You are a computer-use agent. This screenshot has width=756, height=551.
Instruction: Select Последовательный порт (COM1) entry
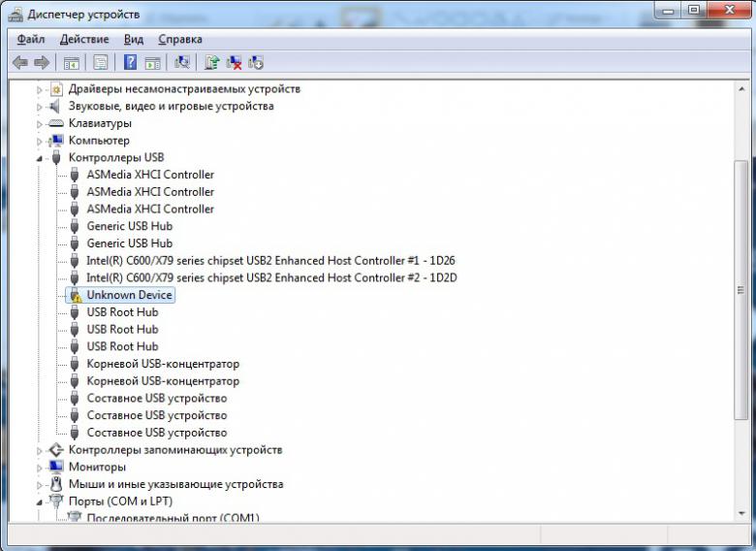[173, 517]
